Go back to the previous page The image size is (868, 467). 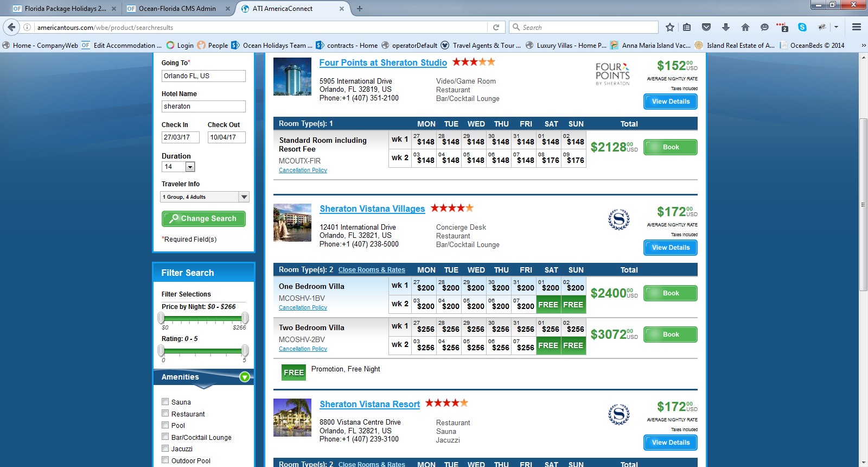(x=11, y=27)
